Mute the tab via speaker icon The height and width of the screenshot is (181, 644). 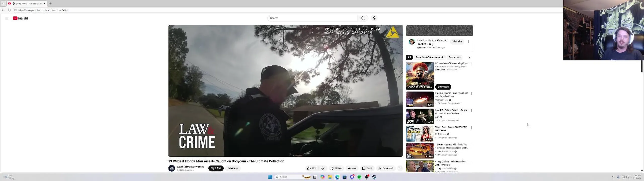pyautogui.click(x=13, y=3)
